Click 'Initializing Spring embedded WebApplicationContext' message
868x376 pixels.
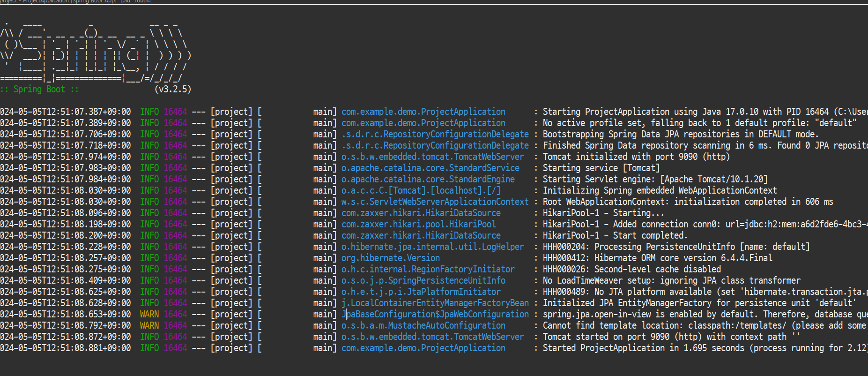point(660,190)
